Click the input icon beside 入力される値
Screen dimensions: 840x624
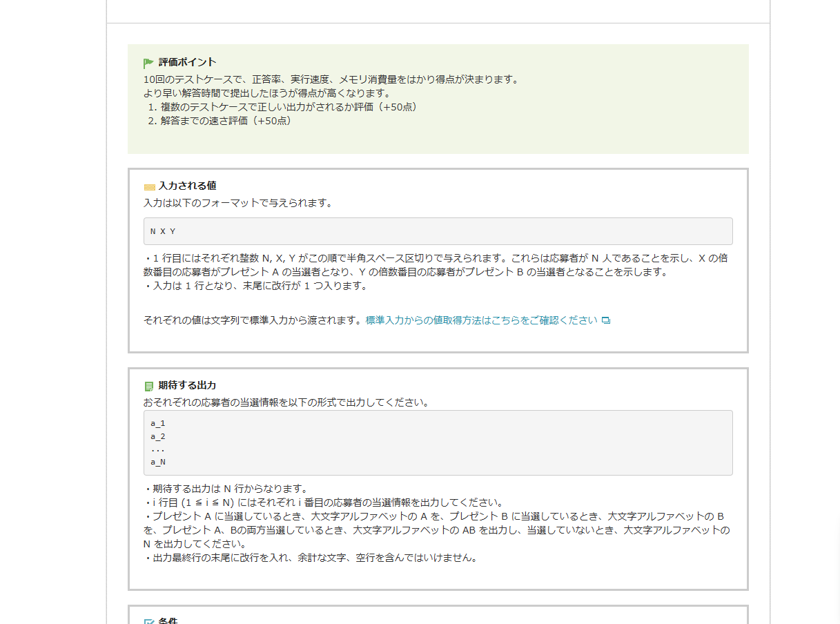(x=149, y=186)
